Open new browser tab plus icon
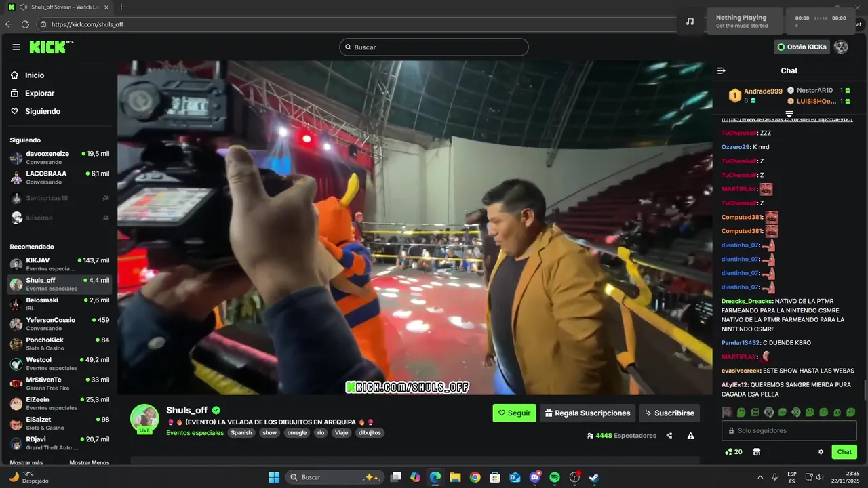Viewport: 868px width, 488px height. [x=121, y=7]
